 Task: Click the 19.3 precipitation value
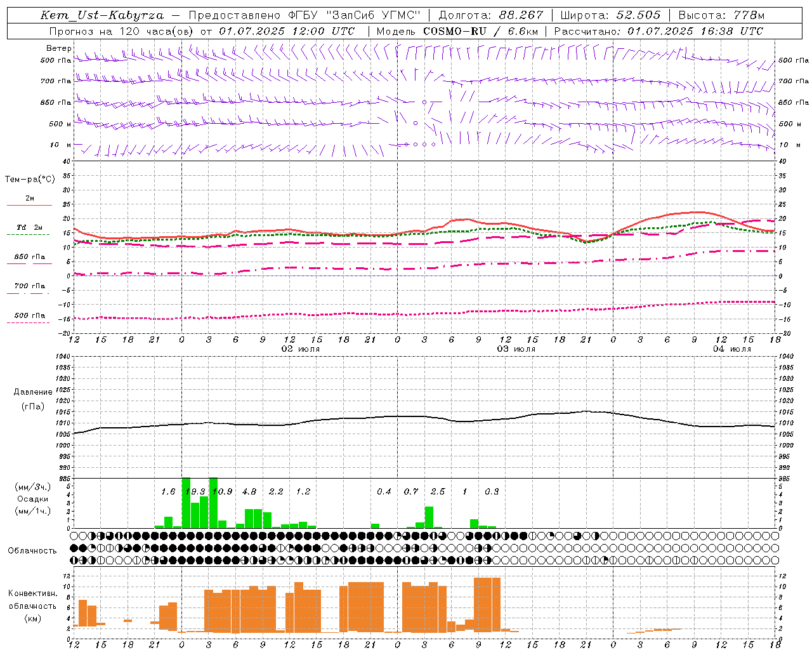pyautogui.click(x=196, y=492)
